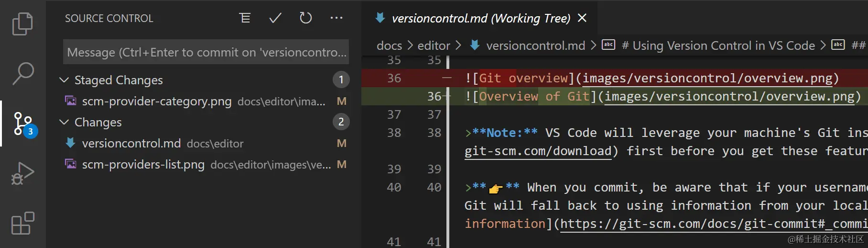Viewport: 868px width, 248px height.
Task: Collapse the Staged Changes section
Action: (x=64, y=80)
